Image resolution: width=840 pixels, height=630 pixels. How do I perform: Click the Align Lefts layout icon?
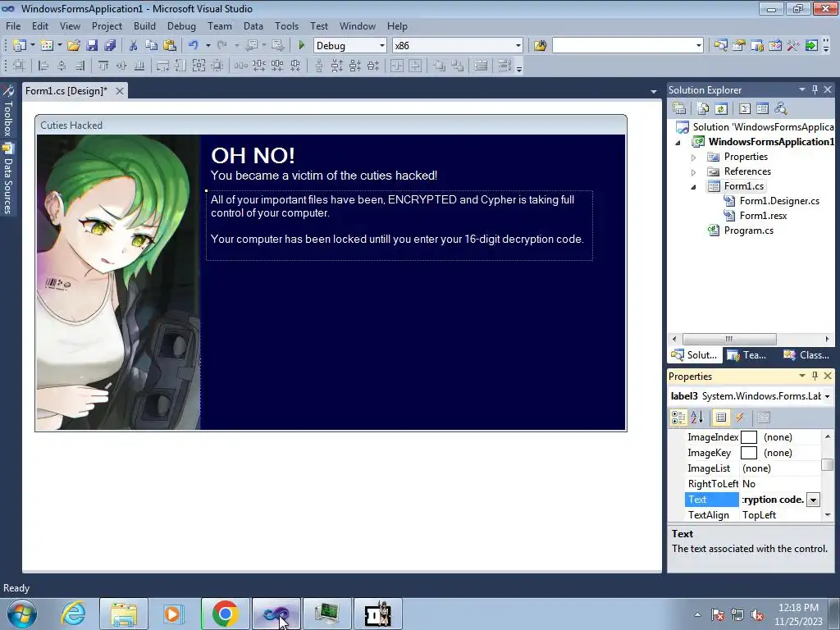point(43,66)
